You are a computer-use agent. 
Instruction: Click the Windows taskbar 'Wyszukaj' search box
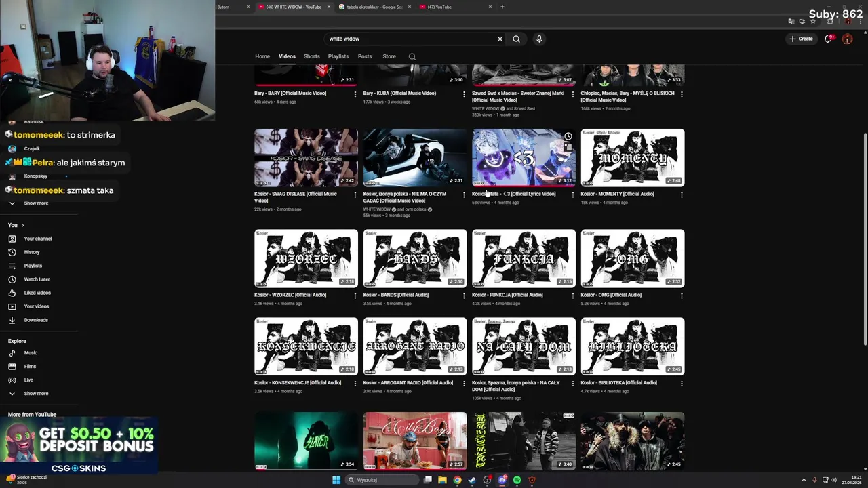click(x=381, y=480)
